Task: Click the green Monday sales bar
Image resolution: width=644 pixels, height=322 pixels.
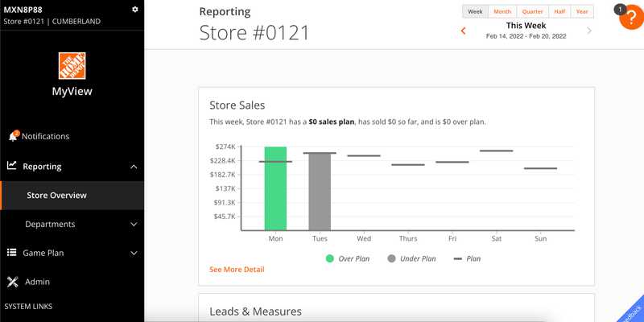Action: click(x=275, y=188)
